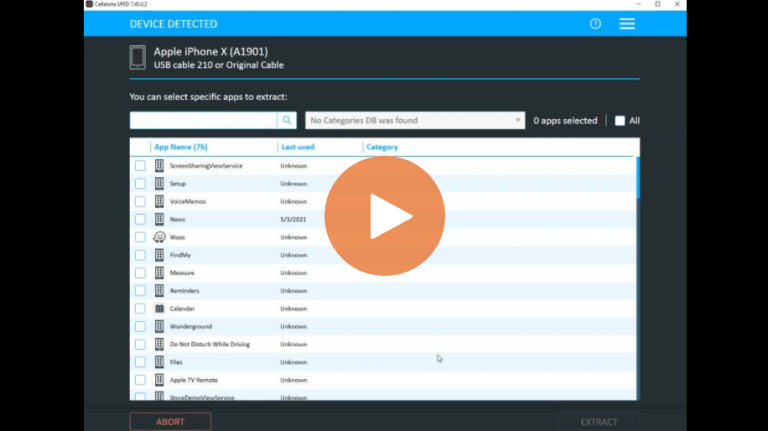
Task: Check the FindMy checkbox
Action: (x=140, y=255)
